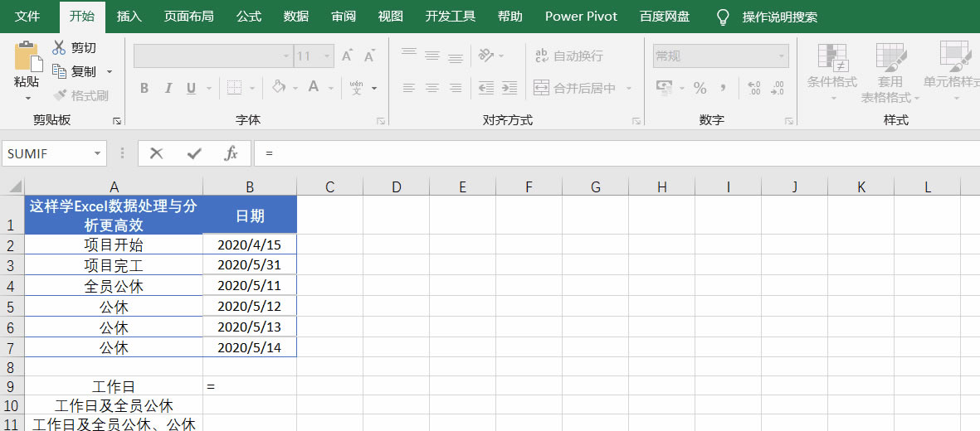Cancel formula entry with the X icon
This screenshot has width=980, height=431.
coord(156,153)
